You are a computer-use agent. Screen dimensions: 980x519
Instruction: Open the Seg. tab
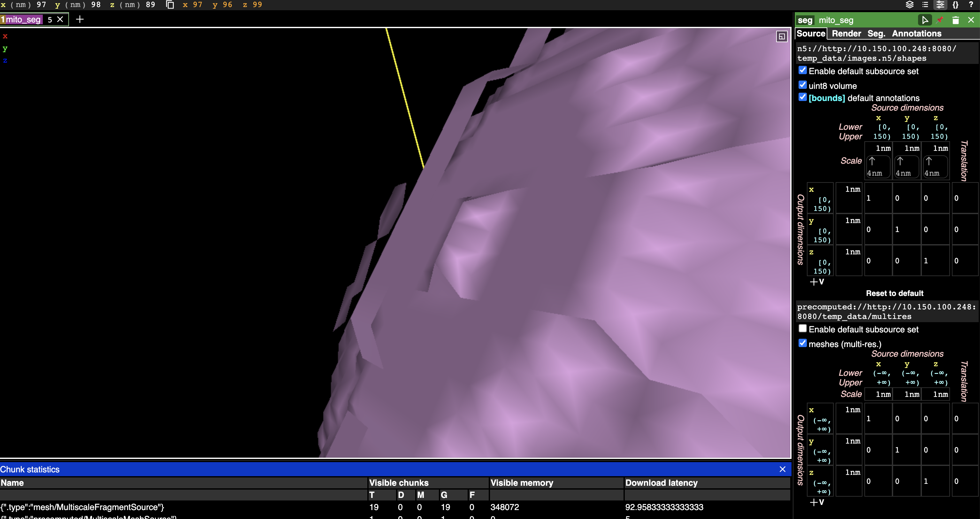[876, 34]
